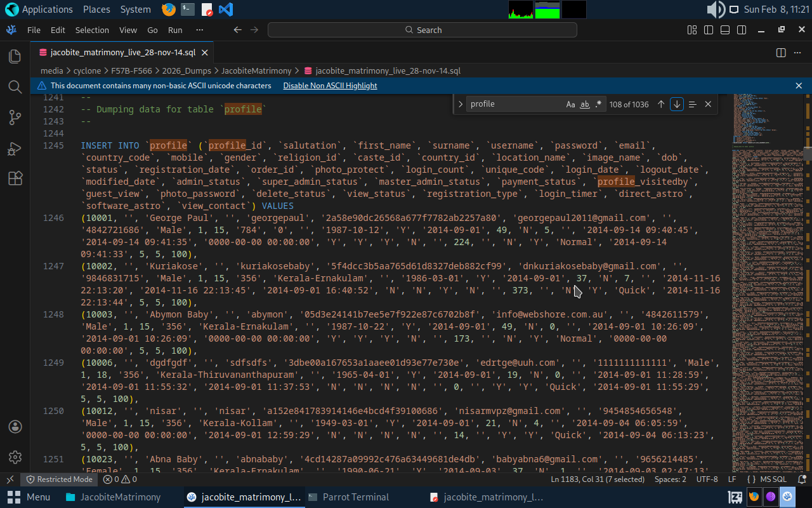Click the minimap code overview
Viewport: 812px width, 508px height.
pos(767,283)
